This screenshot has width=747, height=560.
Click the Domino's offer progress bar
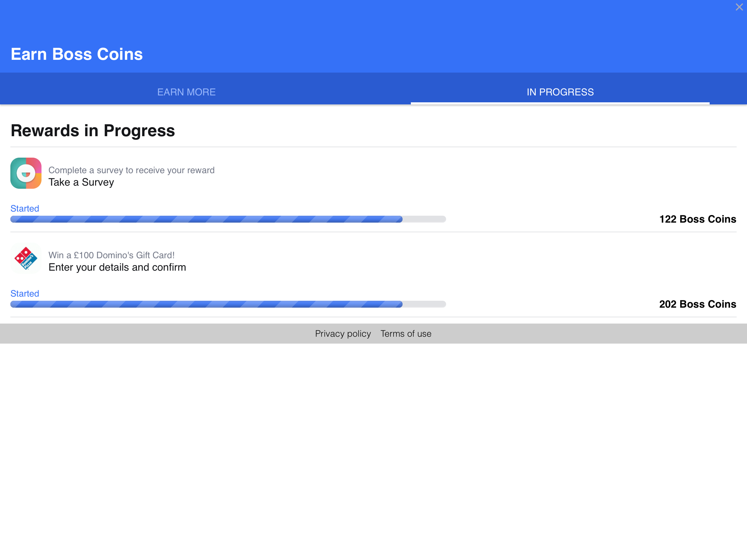pyautogui.click(x=228, y=304)
